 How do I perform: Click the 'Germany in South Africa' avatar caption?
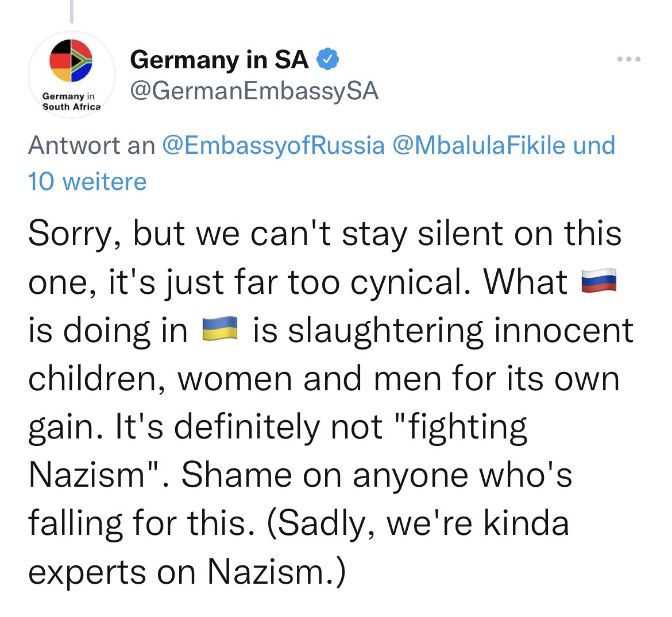coord(72,102)
